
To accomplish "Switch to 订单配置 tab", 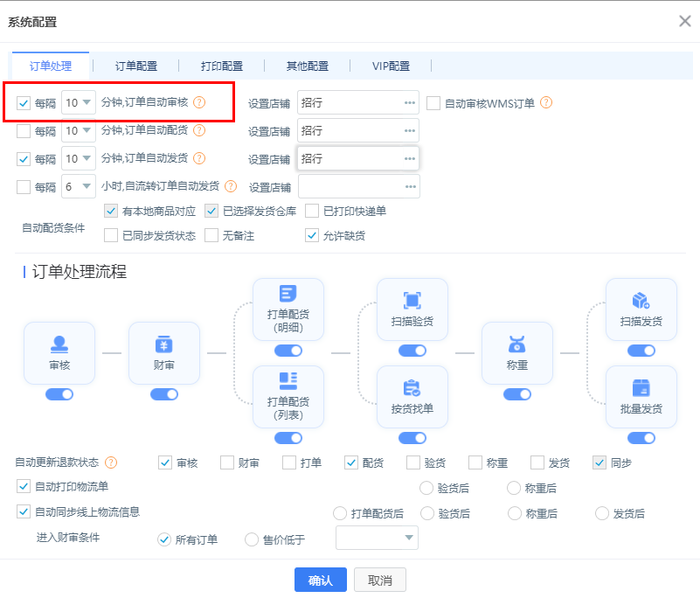I will coord(136,66).
